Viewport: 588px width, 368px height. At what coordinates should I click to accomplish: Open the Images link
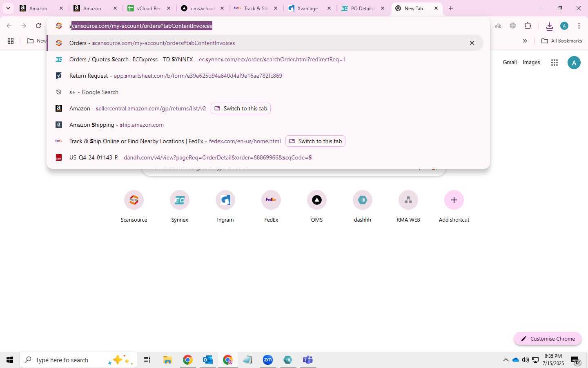point(531,63)
